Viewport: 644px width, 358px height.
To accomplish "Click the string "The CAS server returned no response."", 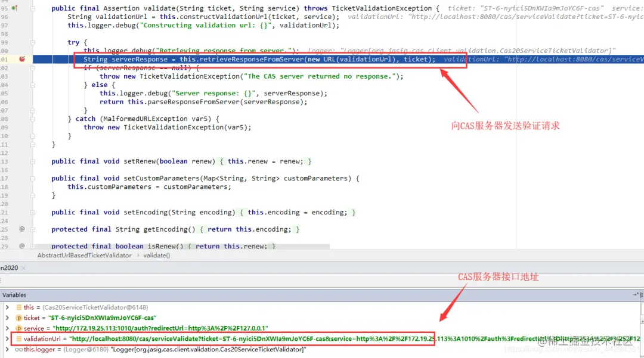I will click(x=320, y=76).
